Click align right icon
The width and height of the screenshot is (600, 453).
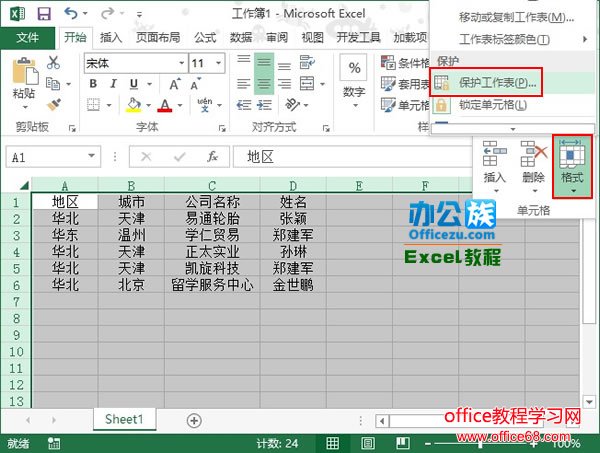[284, 83]
